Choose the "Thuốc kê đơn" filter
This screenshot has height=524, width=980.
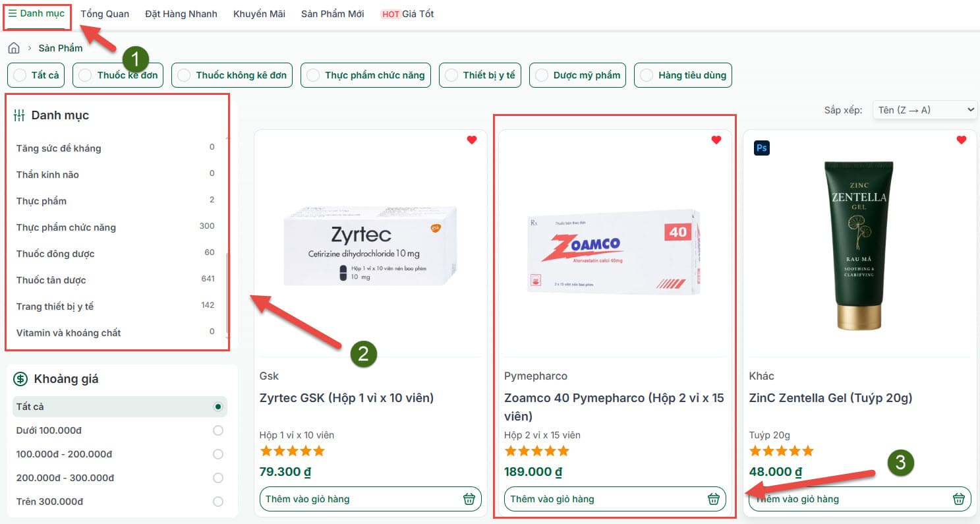pos(118,75)
